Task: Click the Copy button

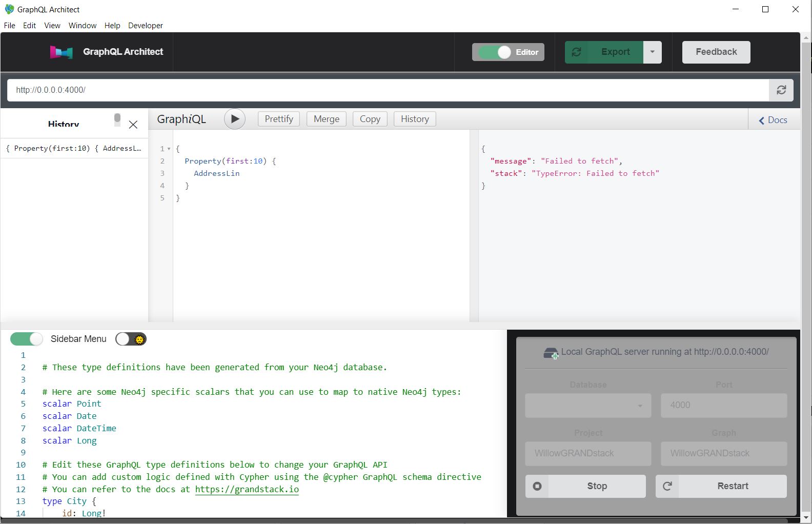Action: click(x=370, y=119)
